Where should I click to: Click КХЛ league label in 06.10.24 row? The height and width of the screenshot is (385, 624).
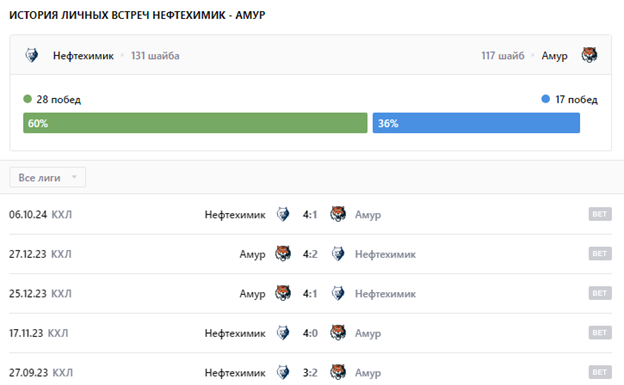[62, 215]
